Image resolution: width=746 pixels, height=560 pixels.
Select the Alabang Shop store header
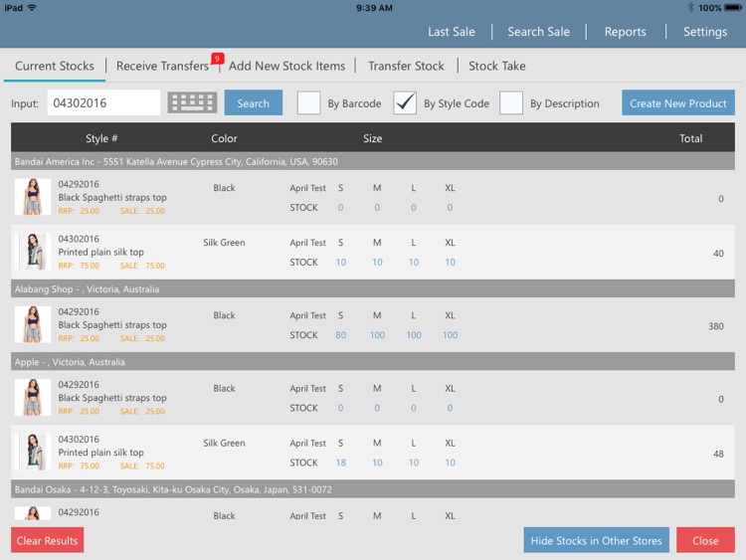373,288
